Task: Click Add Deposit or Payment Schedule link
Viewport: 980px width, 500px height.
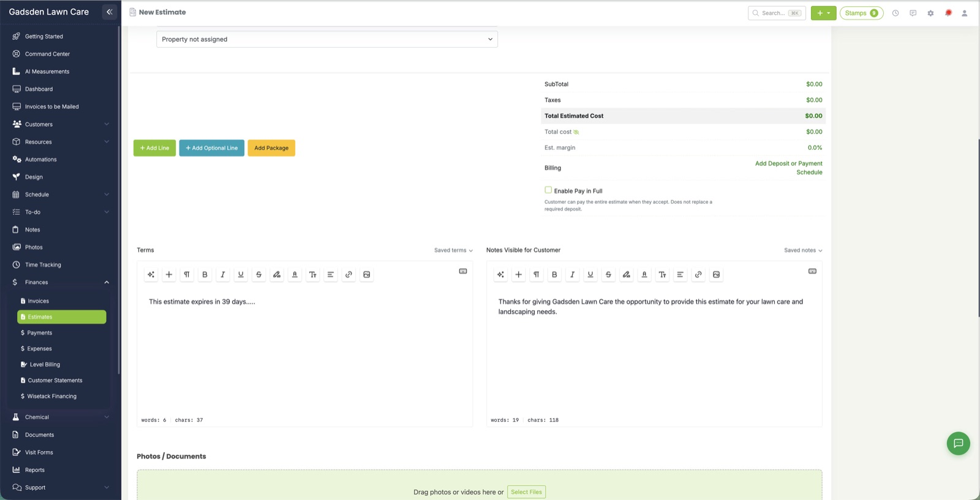Action: (x=788, y=168)
